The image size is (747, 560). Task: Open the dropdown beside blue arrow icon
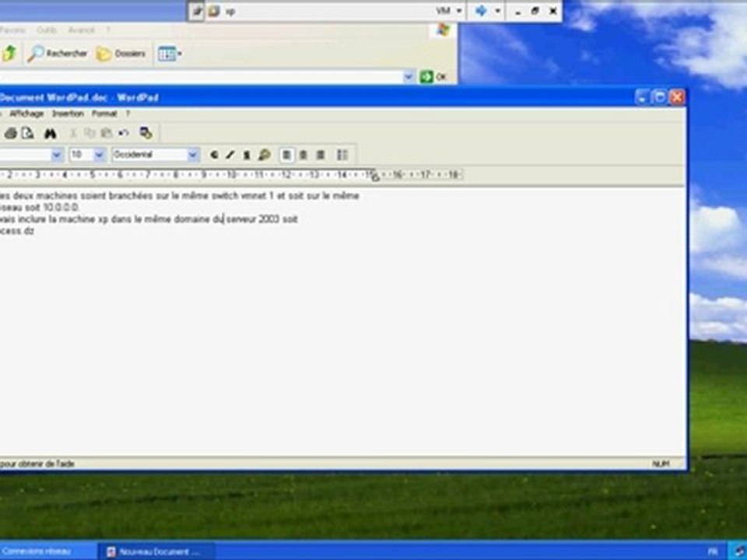[498, 11]
